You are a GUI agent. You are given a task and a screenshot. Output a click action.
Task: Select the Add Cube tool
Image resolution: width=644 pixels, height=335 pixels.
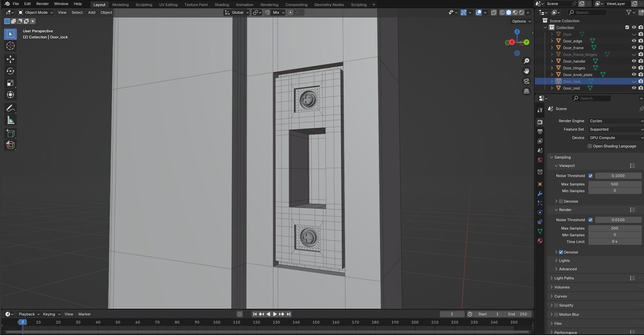[10, 134]
